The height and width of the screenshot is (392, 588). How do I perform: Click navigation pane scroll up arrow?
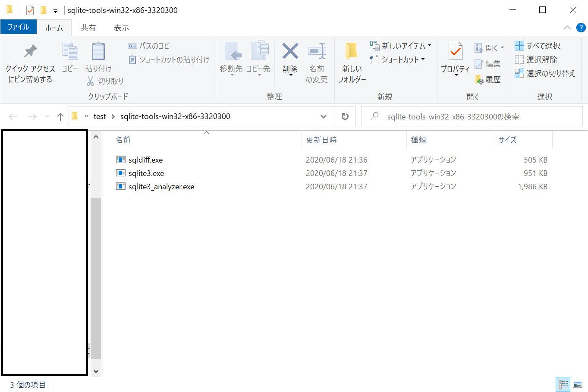(96, 137)
